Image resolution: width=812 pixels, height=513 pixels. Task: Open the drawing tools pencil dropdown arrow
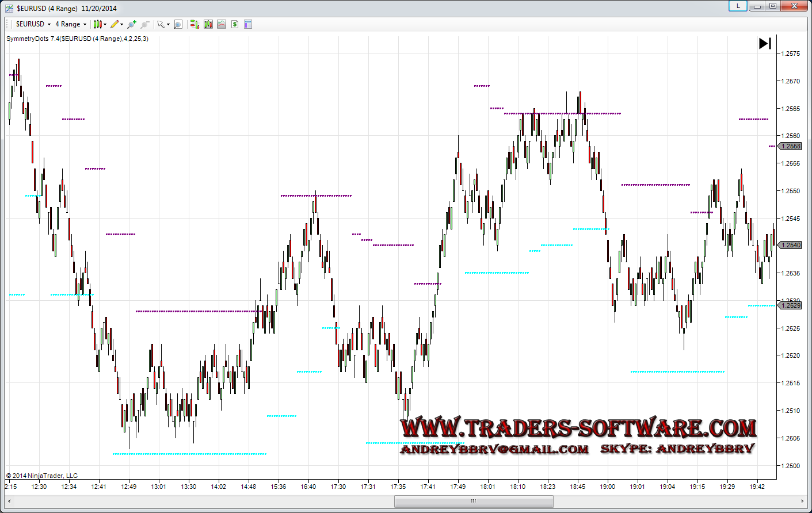point(121,25)
